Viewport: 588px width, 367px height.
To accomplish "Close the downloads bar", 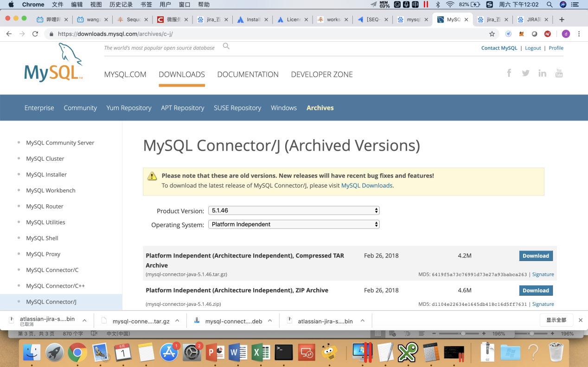I will pos(580,320).
